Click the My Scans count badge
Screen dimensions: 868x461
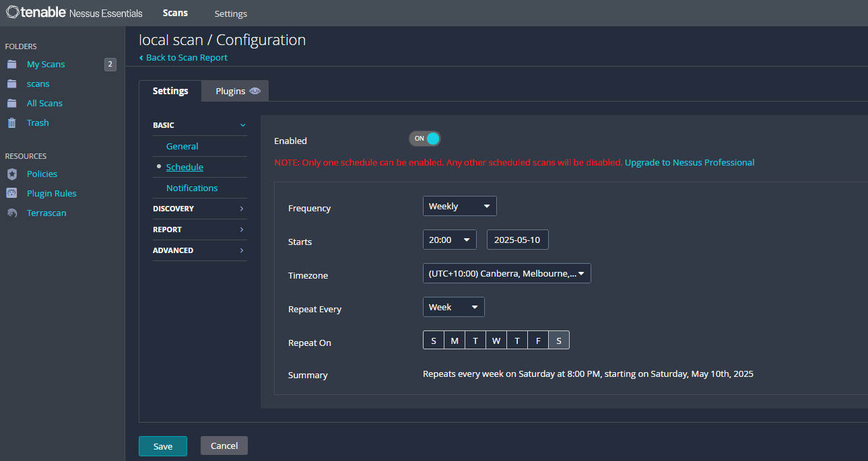coord(110,65)
